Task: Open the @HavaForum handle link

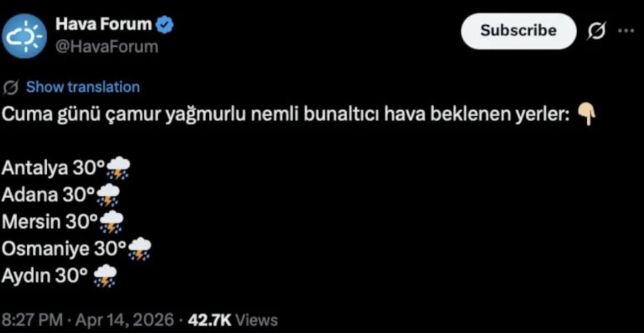Action: [107, 47]
